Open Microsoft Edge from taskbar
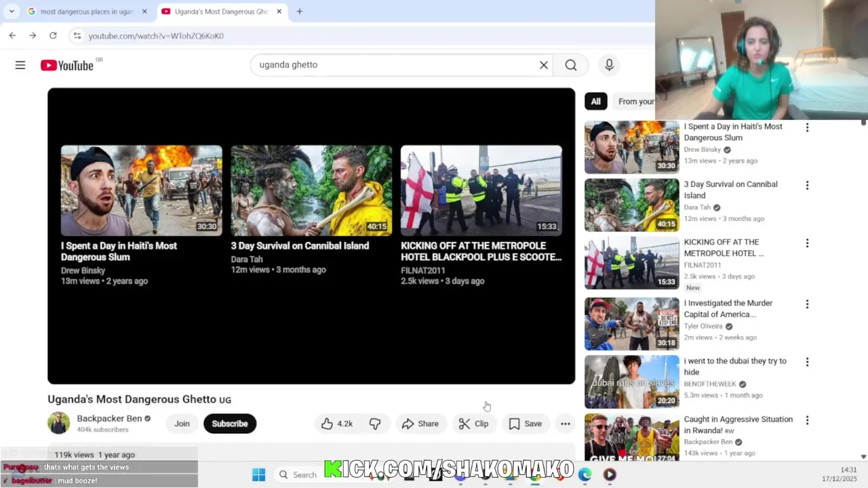Screen dimensions: 868x488 click(x=585, y=474)
